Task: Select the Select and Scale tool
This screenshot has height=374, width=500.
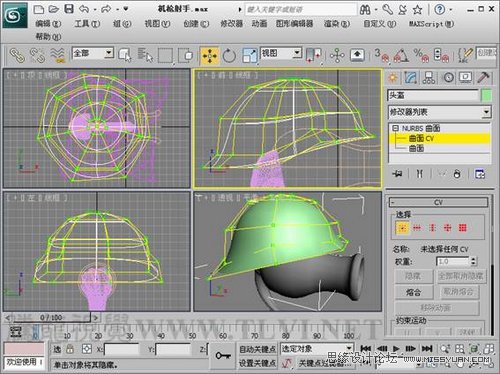Action: tap(250, 55)
